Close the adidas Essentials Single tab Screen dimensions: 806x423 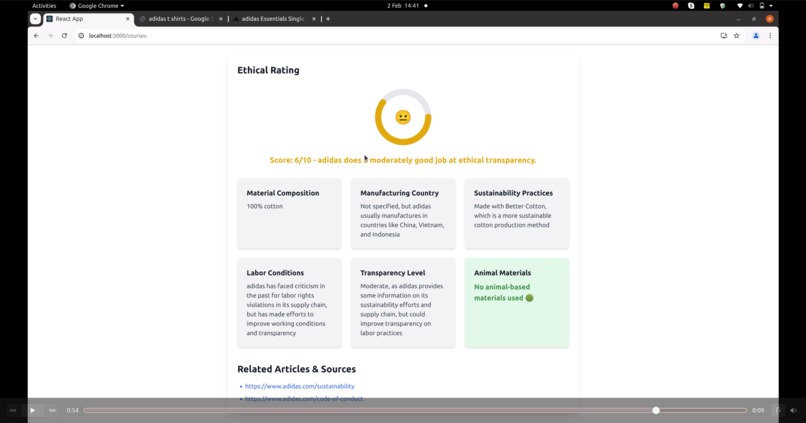tap(314, 19)
